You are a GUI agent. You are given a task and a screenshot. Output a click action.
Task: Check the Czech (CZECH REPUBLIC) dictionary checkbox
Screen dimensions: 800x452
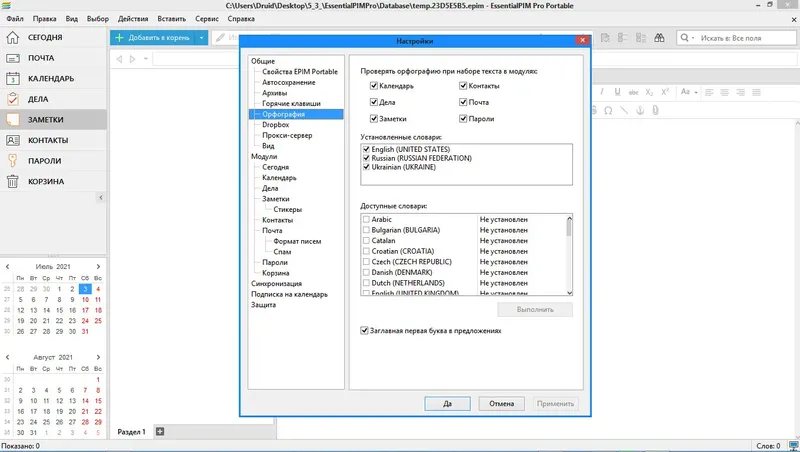(x=366, y=262)
